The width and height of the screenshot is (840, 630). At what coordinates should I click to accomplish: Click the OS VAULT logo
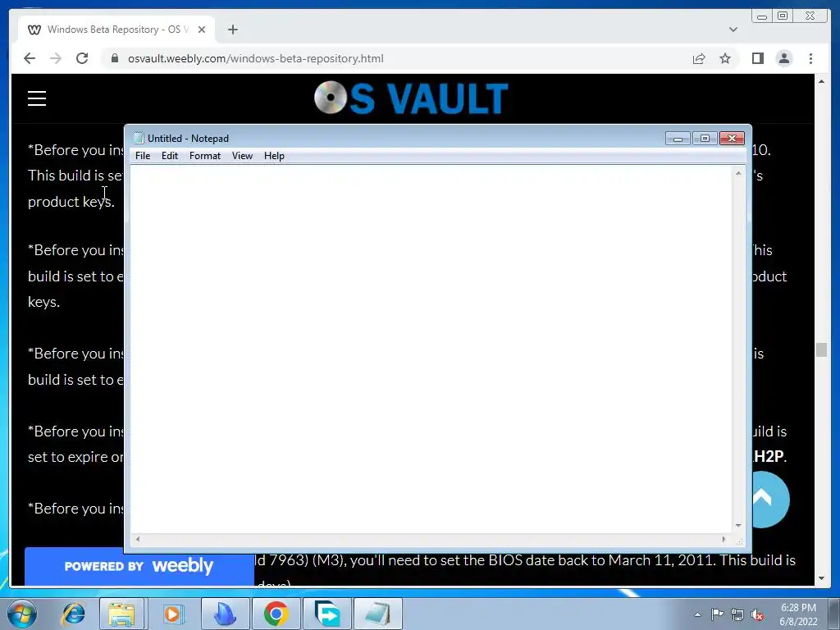[x=411, y=98]
